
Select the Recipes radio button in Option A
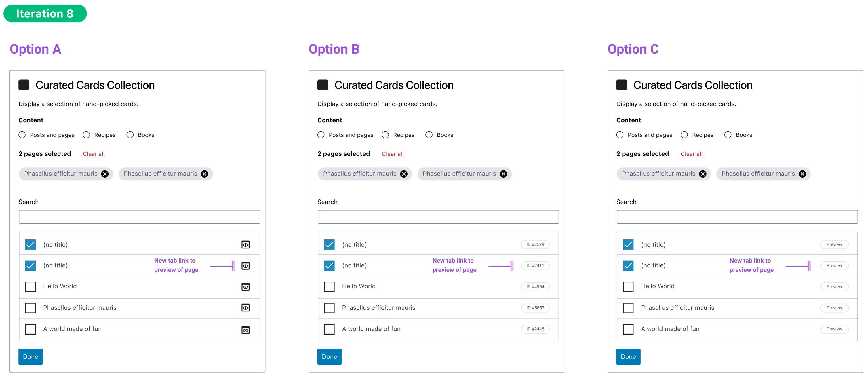tap(87, 134)
